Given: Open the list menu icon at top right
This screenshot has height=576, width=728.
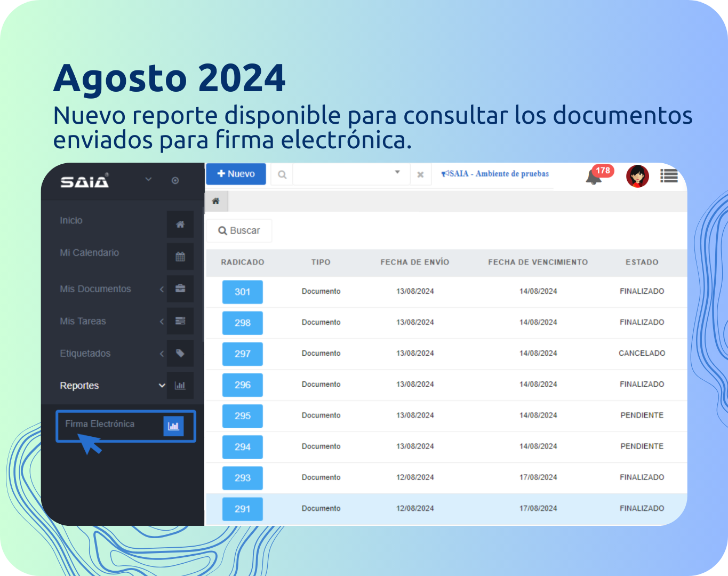Looking at the screenshot, I should [669, 175].
